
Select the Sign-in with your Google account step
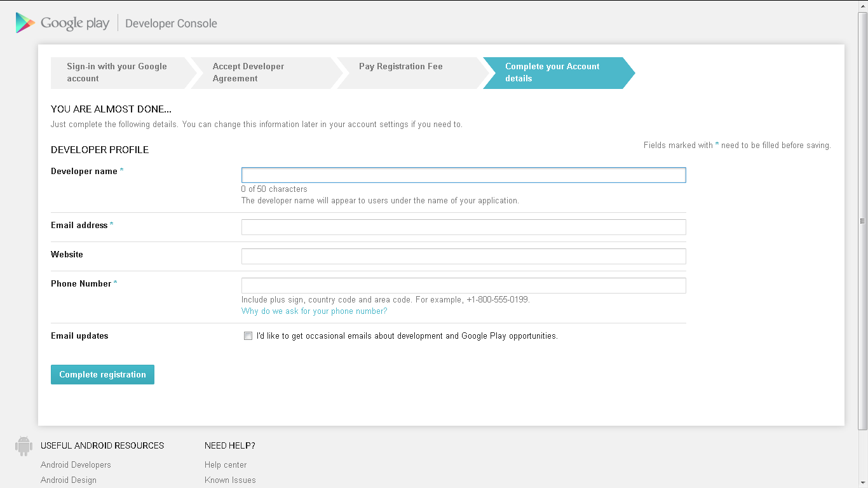(x=118, y=72)
